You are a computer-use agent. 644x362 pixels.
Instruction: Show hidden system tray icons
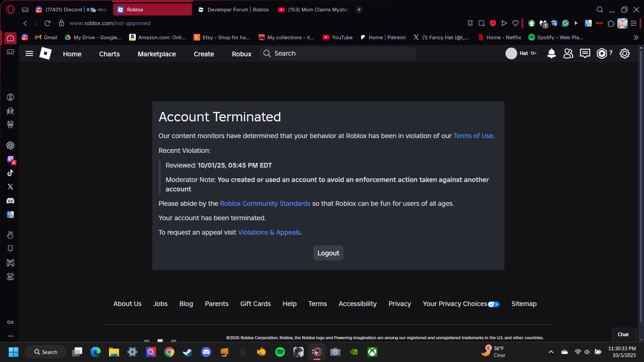pyautogui.click(x=551, y=352)
